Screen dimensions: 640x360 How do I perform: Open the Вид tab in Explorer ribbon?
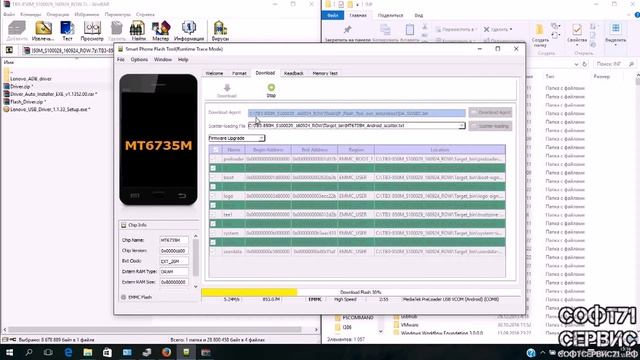[419, 15]
